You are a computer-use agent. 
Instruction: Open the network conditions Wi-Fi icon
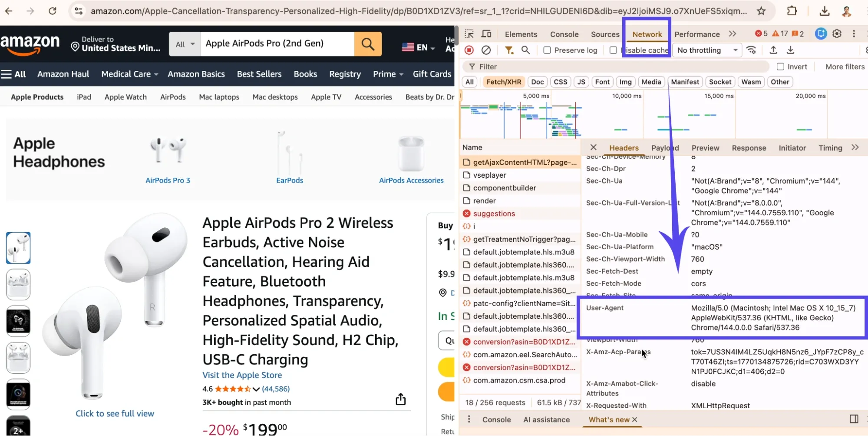pyautogui.click(x=752, y=50)
